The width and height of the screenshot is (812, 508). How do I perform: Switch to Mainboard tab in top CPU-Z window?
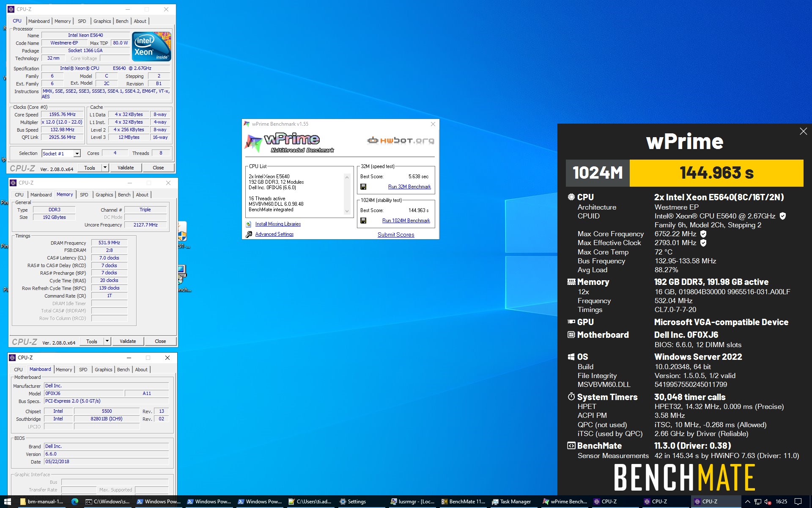coord(39,21)
